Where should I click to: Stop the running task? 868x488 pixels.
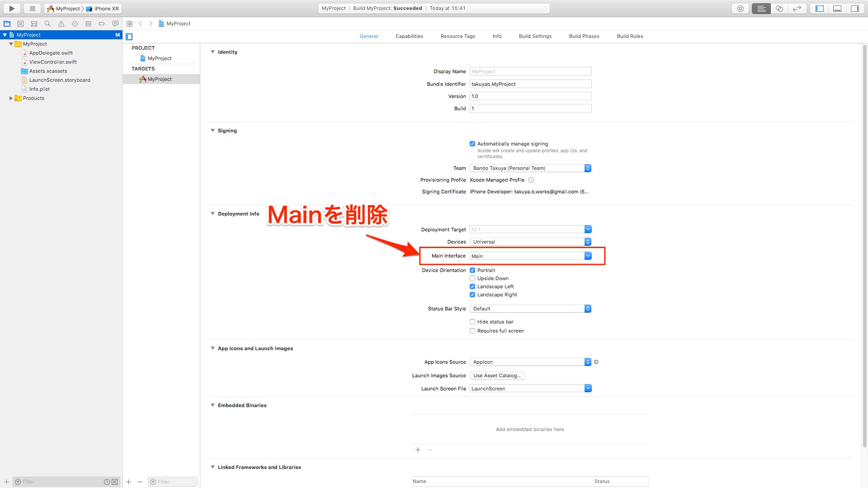coord(33,9)
